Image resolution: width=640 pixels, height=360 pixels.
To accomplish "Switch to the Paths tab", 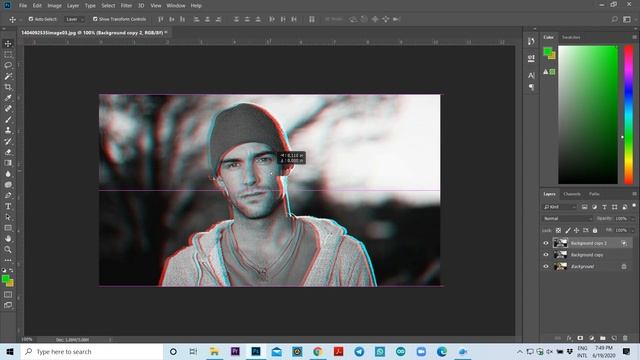I will (x=594, y=194).
